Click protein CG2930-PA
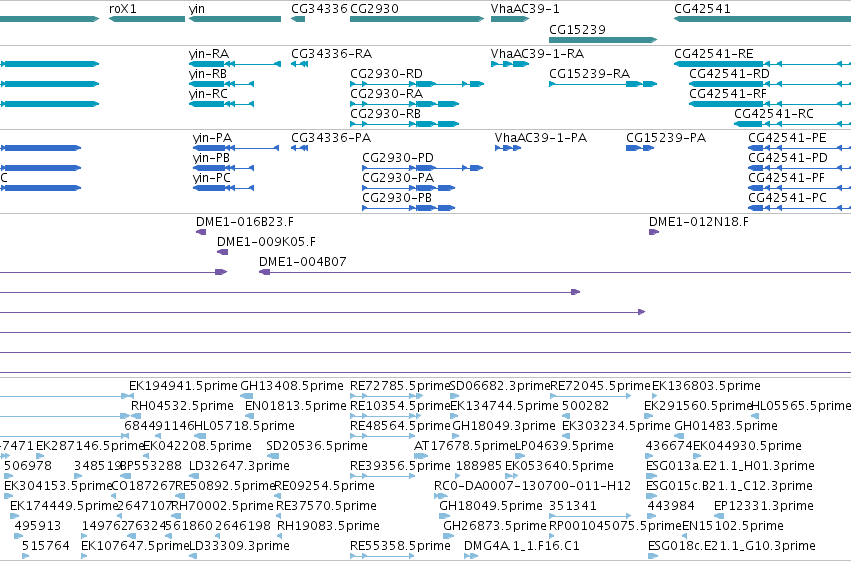 click(x=398, y=178)
